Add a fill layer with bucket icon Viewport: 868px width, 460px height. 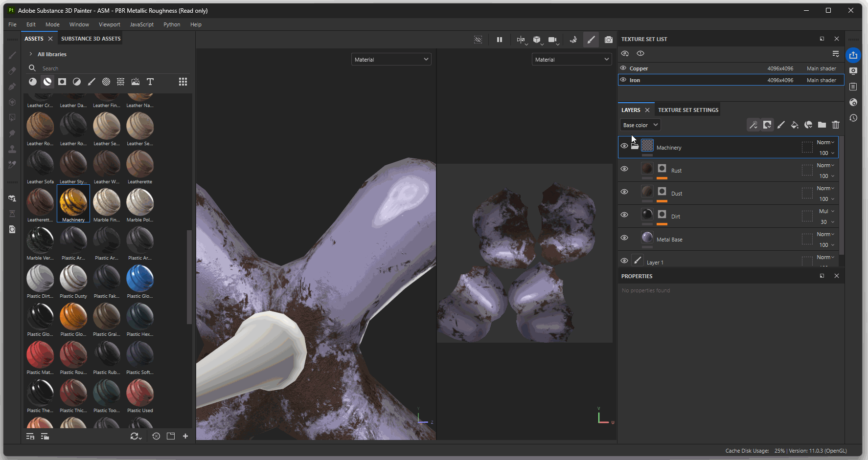tap(795, 125)
